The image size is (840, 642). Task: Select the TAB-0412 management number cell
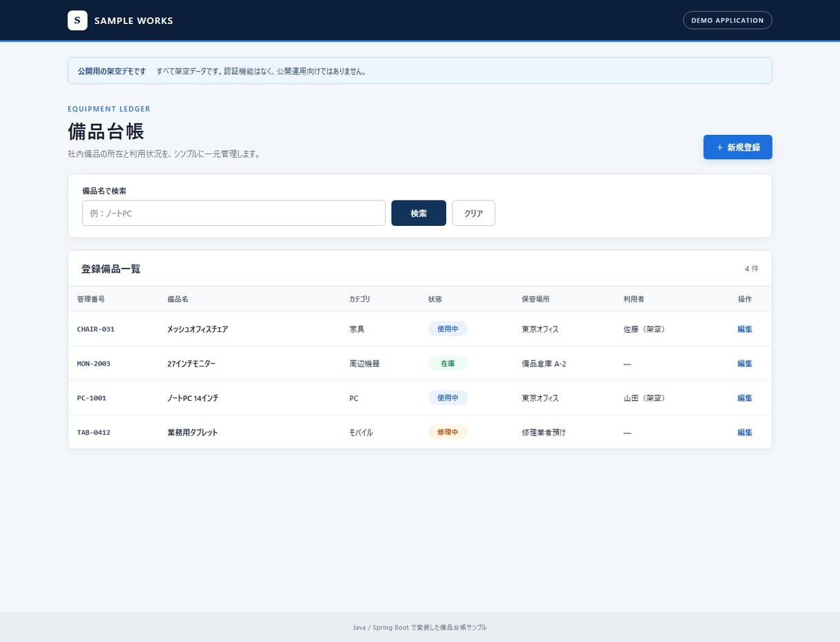click(x=94, y=433)
